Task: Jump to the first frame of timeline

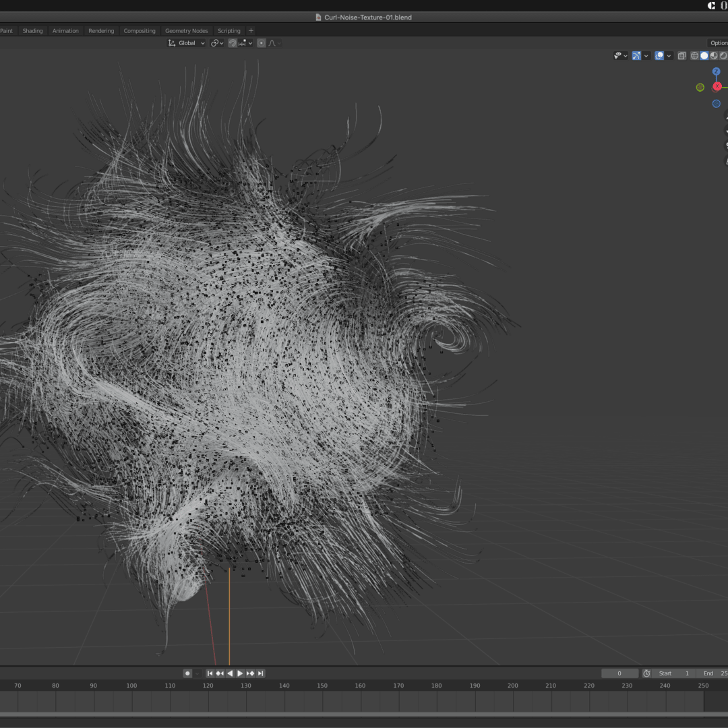Action: [210, 673]
